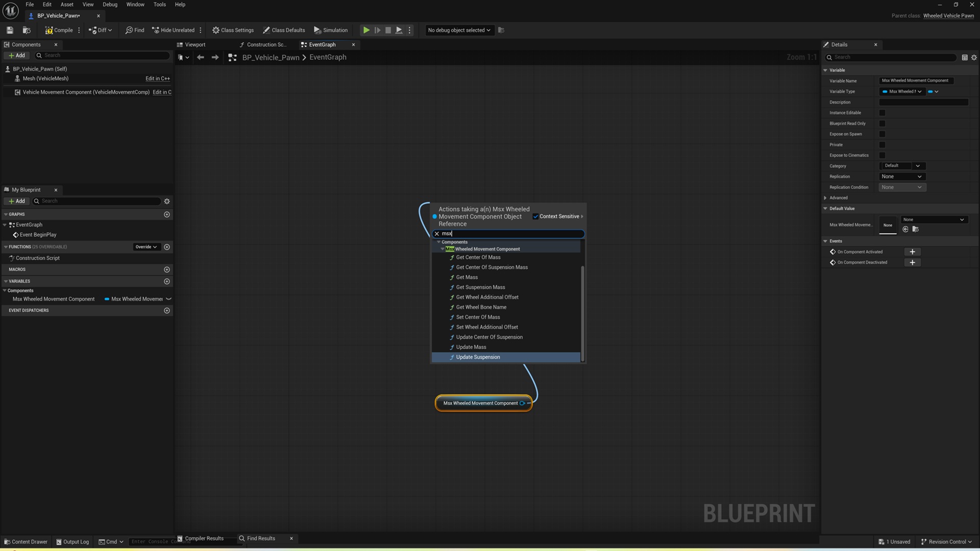Open the compile options menu

pos(79,30)
